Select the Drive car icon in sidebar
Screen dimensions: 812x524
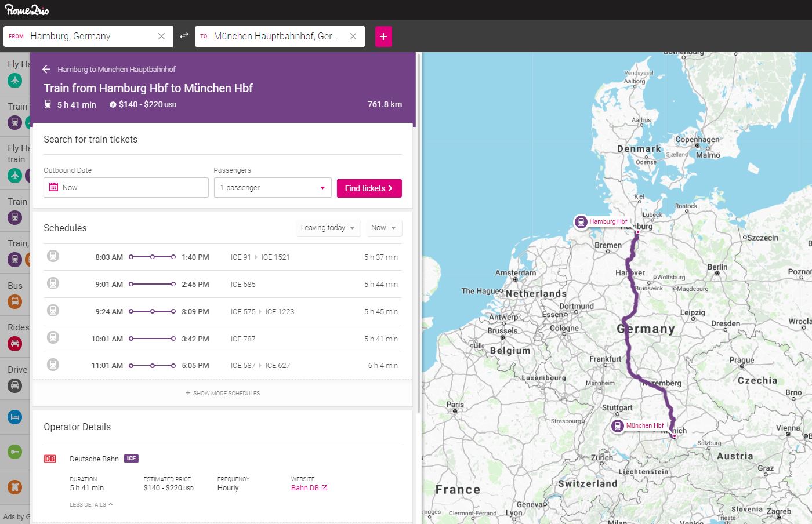pos(15,385)
